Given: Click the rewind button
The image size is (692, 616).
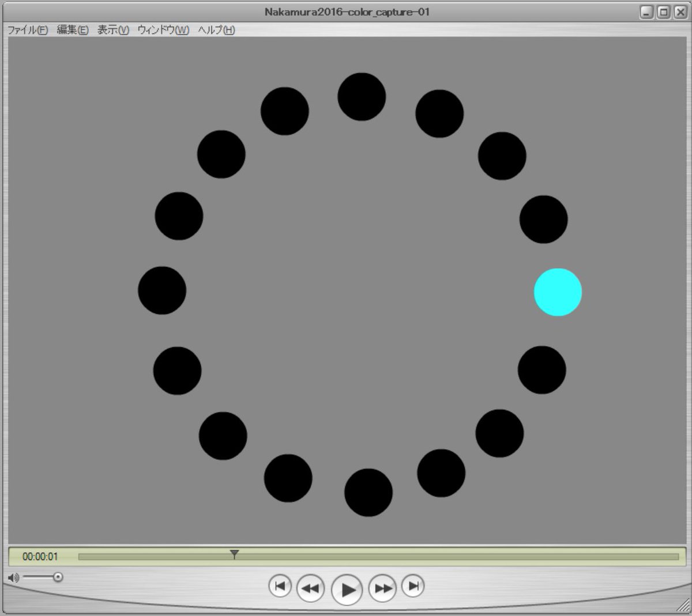Looking at the screenshot, I should click(310, 588).
